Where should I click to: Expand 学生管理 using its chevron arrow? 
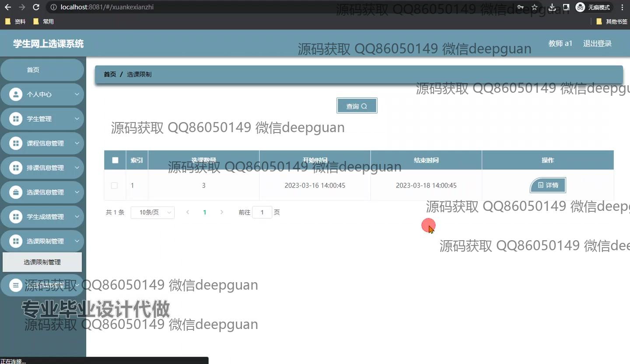[77, 119]
